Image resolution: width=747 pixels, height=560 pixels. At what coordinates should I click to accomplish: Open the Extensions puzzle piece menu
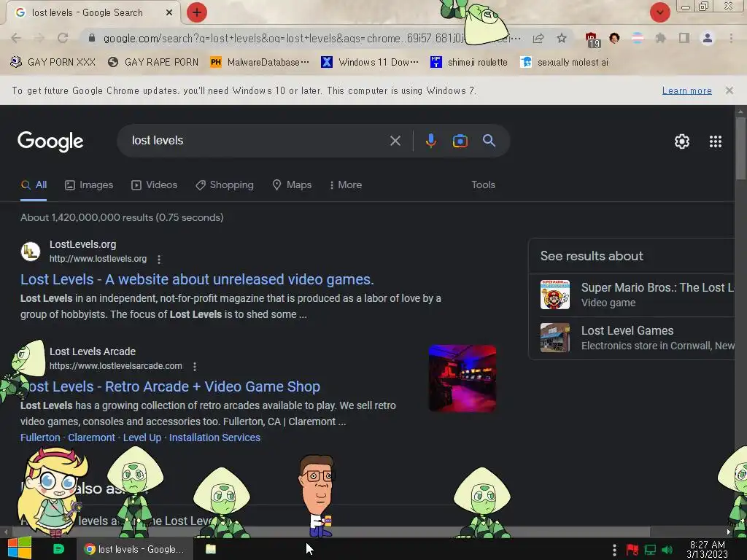tap(660, 38)
